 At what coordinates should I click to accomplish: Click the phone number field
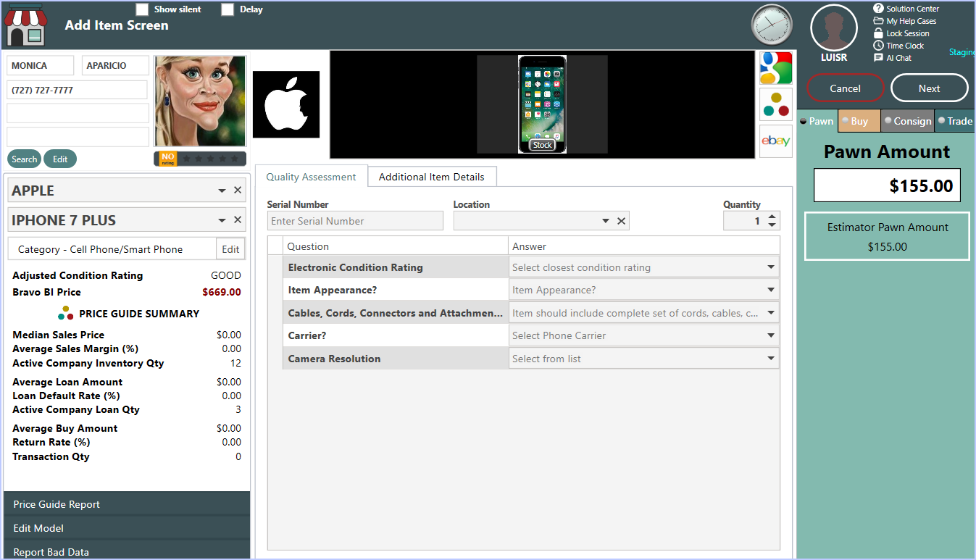(x=78, y=90)
